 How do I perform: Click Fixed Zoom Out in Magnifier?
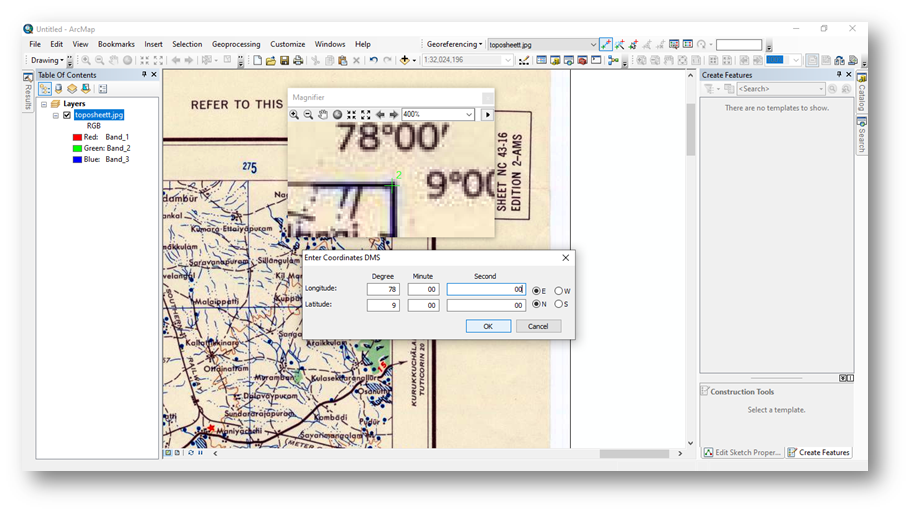click(x=366, y=114)
